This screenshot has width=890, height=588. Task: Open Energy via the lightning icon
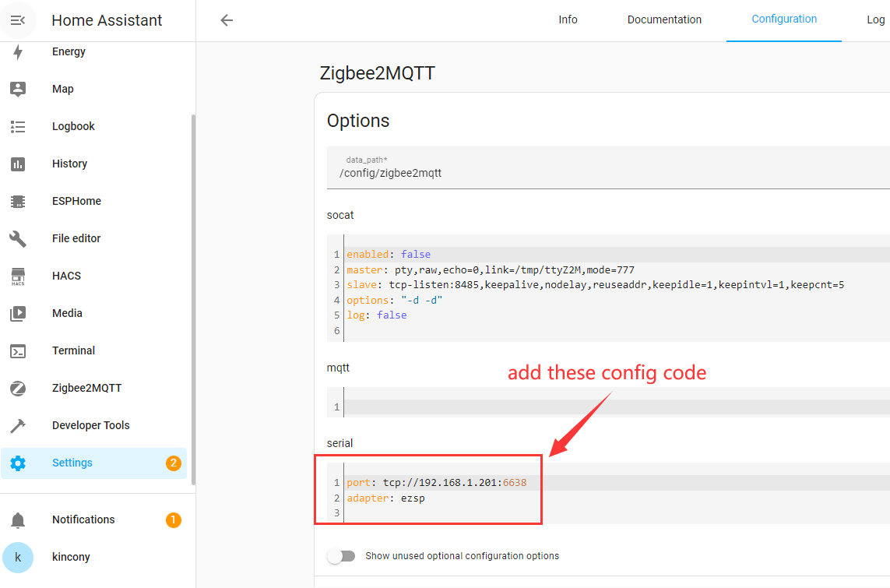(x=18, y=52)
